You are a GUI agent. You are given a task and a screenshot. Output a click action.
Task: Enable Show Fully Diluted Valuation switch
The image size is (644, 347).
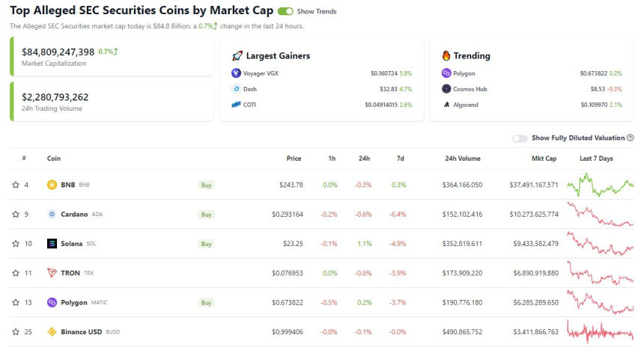(520, 138)
